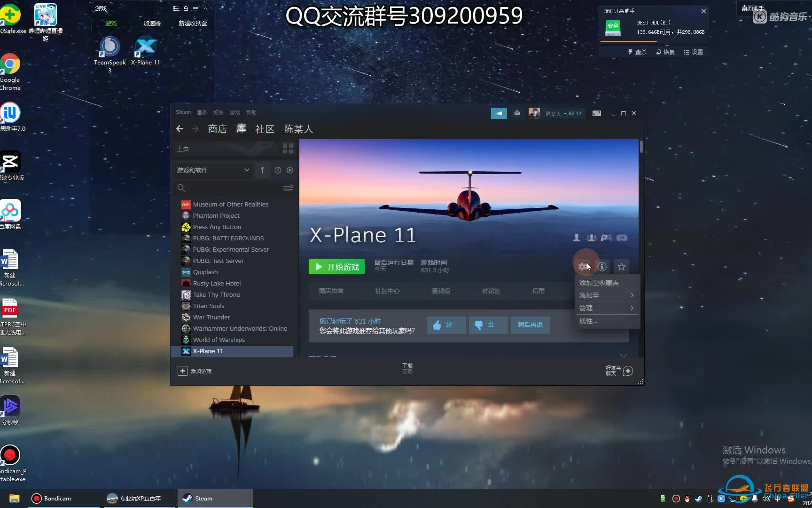Expand the 游戏和软件 category dropdown

pyautogui.click(x=247, y=170)
